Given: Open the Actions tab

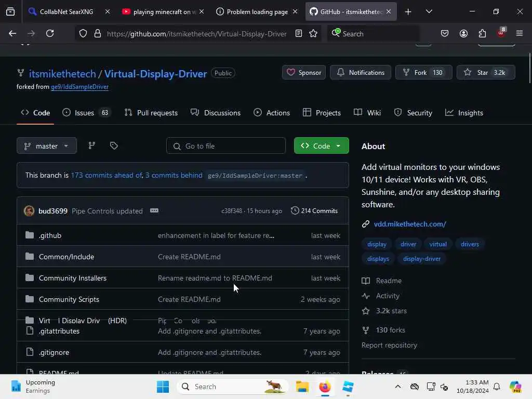Looking at the screenshot, I should 272,113.
